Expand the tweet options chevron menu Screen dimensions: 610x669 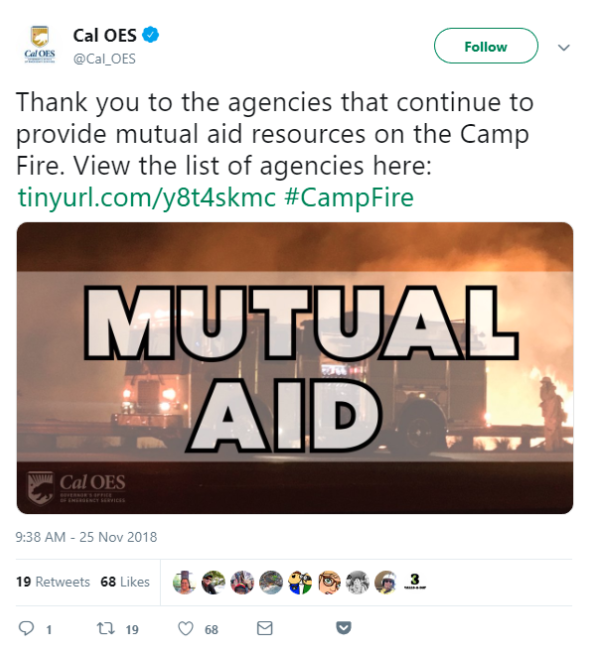coord(564,47)
